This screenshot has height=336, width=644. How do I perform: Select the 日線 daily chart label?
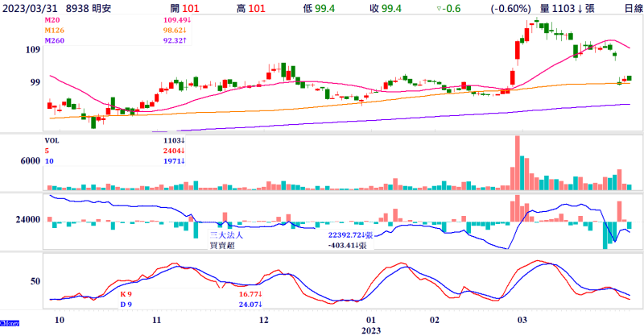(625, 7)
